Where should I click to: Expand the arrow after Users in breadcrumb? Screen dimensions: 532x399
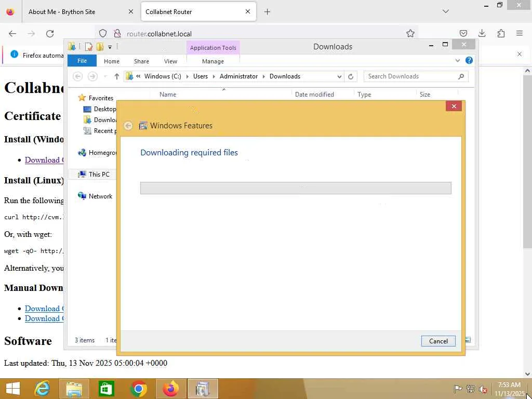(x=214, y=77)
